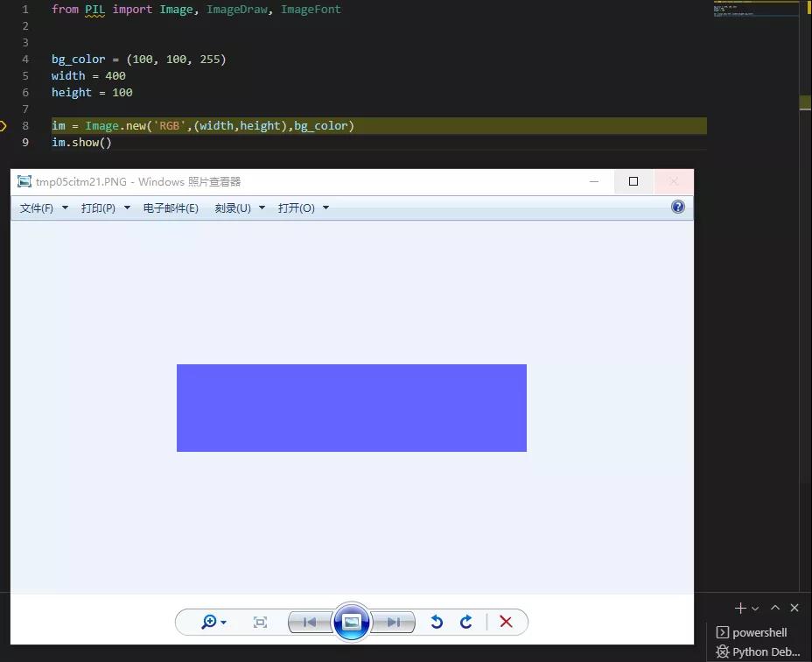The image size is (812, 662).
Task: Click value 400 on line 5
Action: (x=115, y=75)
